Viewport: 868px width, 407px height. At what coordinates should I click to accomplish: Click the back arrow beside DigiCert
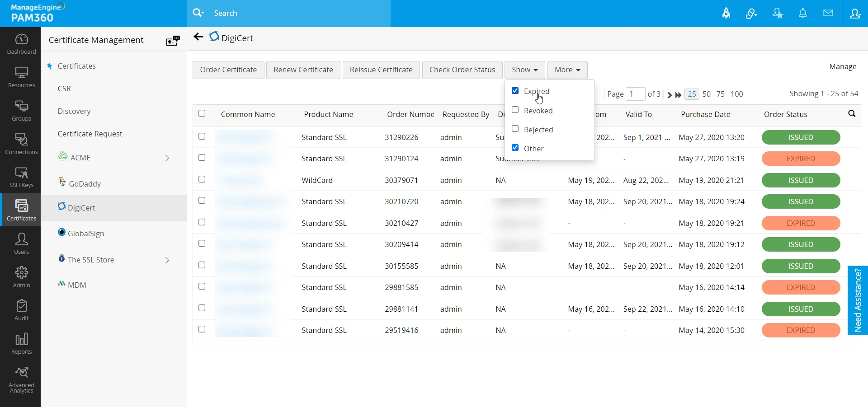coord(198,37)
